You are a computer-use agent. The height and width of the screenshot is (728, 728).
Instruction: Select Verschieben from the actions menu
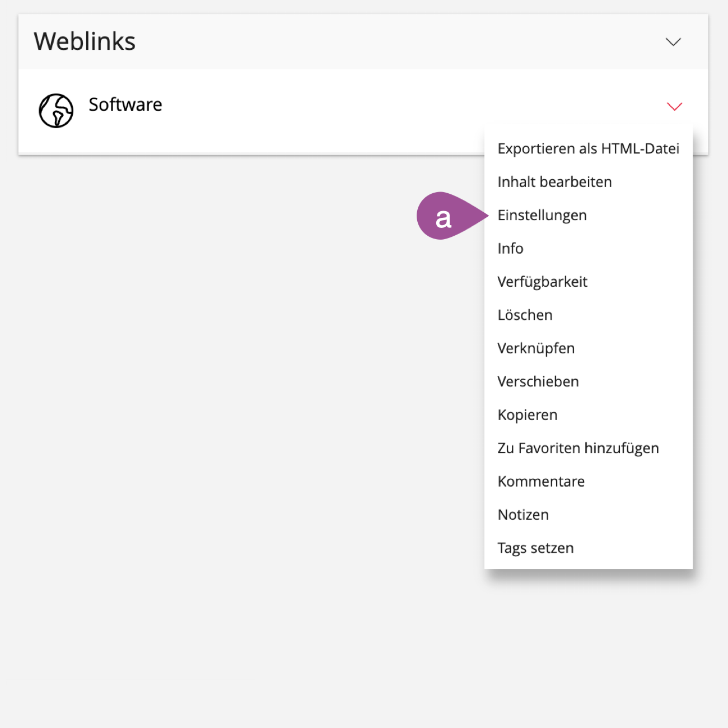click(538, 382)
